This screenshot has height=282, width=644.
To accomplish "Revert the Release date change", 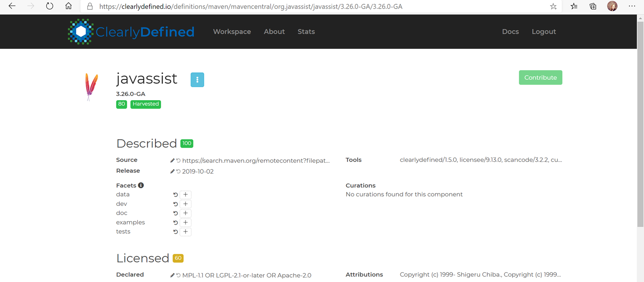I will [x=179, y=171].
